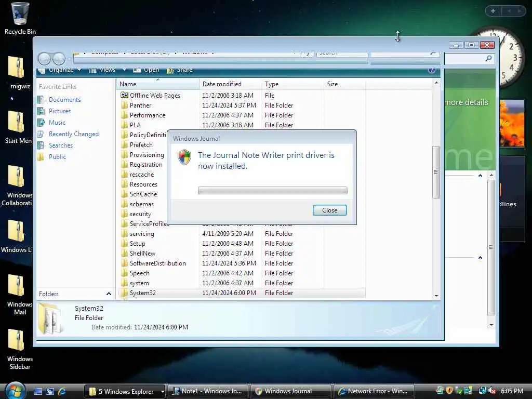Viewport: 532px width, 399px height.
Task: Select the System32 folder row
Action: (242, 293)
